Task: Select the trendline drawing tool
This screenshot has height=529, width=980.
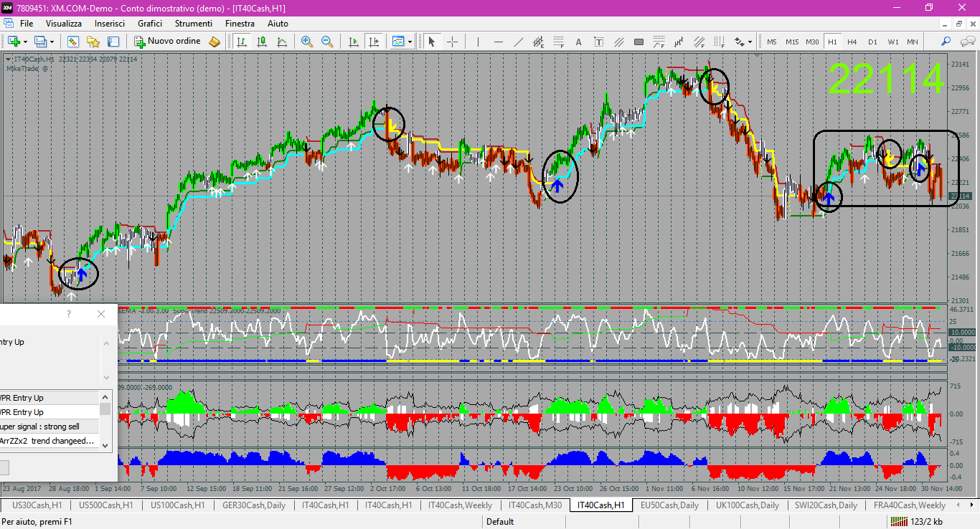Action: tap(518, 42)
